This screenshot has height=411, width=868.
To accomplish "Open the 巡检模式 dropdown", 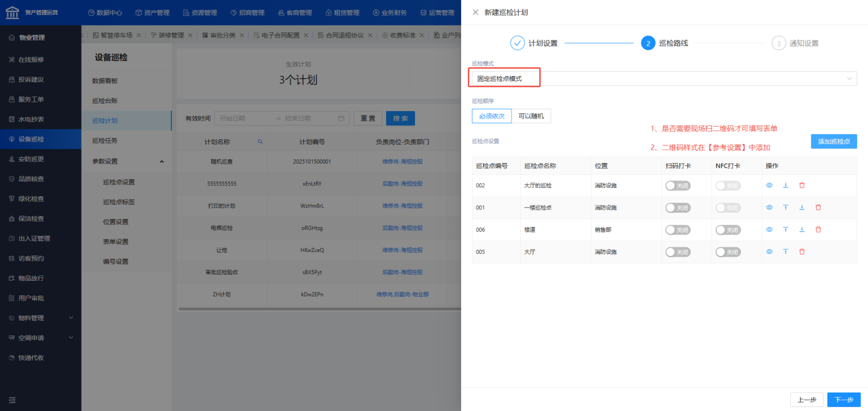I will (664, 79).
